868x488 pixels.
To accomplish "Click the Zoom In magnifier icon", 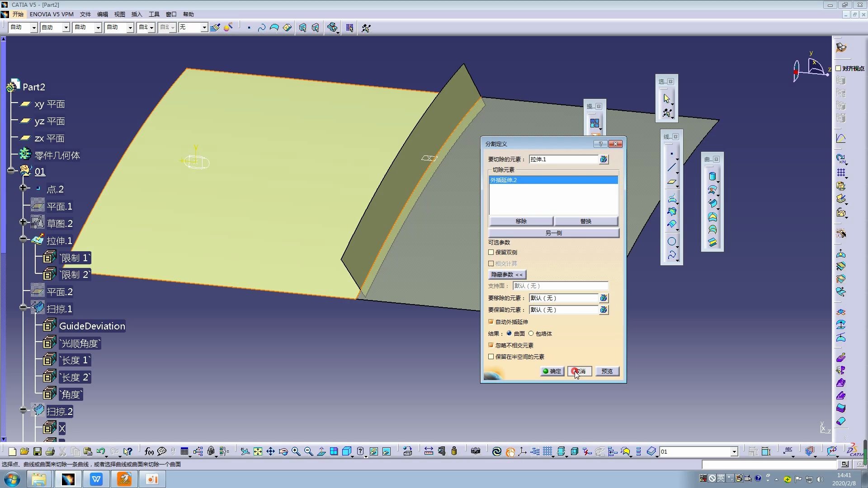I will coord(296,451).
